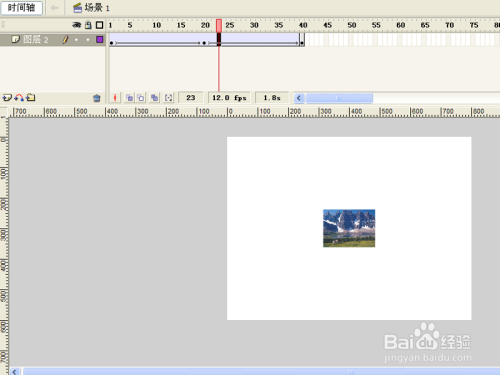Click the red playhead at frame 23

click(x=219, y=25)
